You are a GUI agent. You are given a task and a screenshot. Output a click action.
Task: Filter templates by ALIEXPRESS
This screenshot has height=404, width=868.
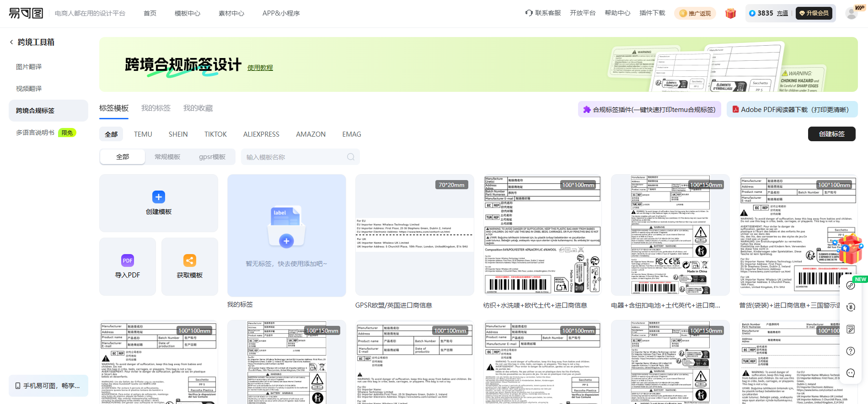(261, 134)
